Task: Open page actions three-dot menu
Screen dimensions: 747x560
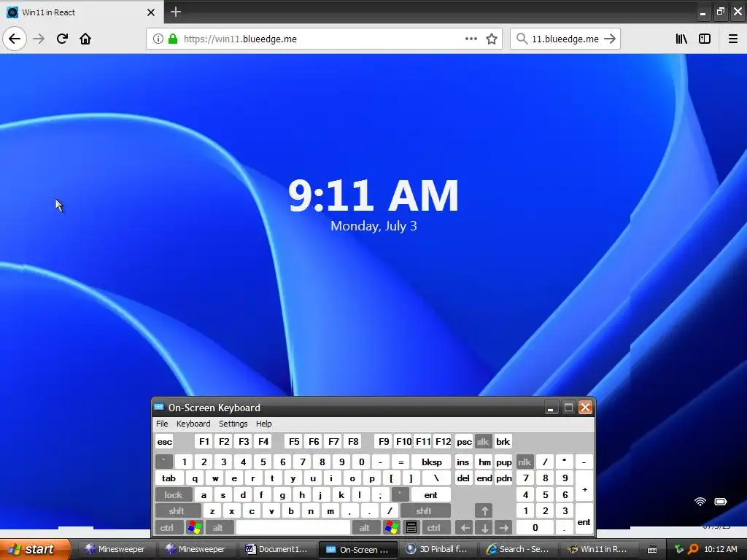Action: click(x=471, y=39)
